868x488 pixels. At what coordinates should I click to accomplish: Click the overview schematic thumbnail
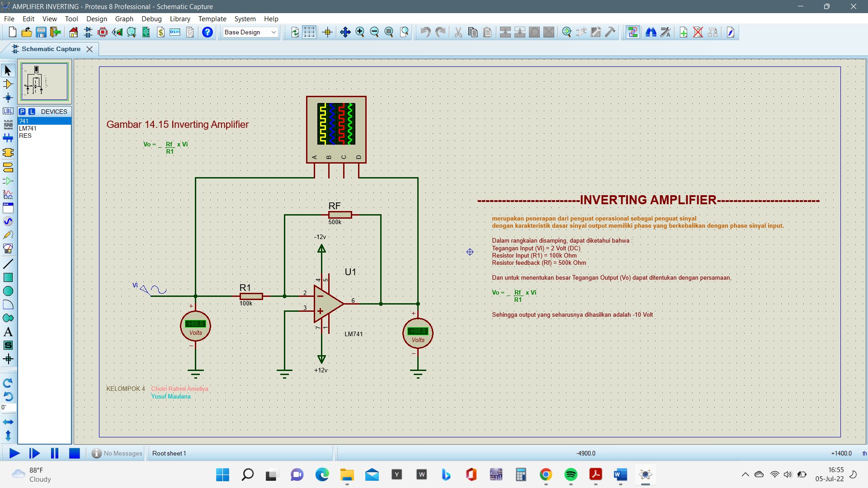pyautogui.click(x=44, y=82)
